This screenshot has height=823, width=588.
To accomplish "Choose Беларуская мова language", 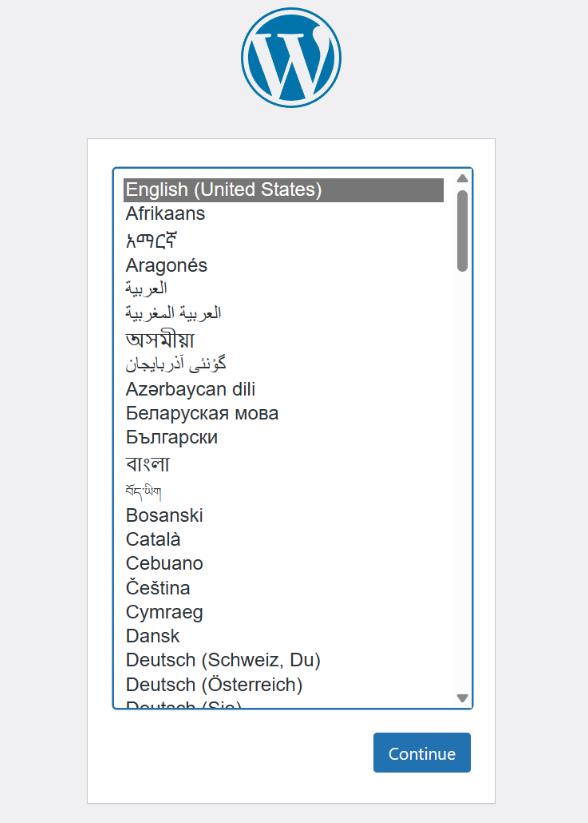I will click(284, 414).
